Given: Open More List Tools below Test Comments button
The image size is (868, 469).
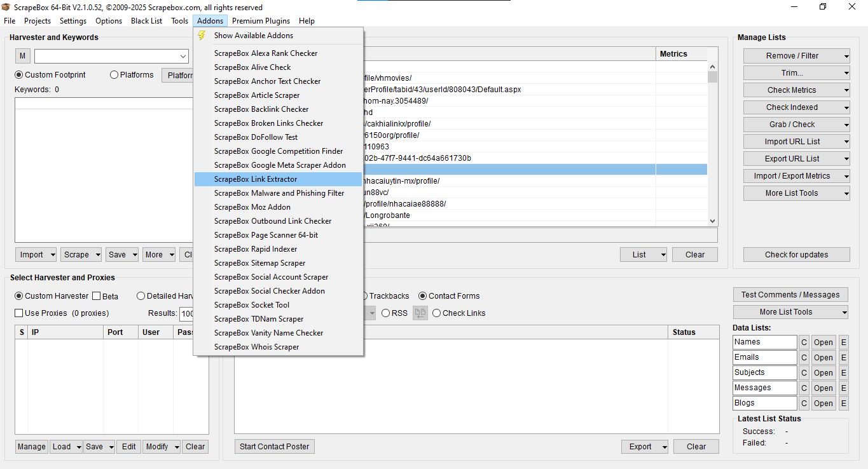Looking at the screenshot, I should pyautogui.click(x=790, y=312).
